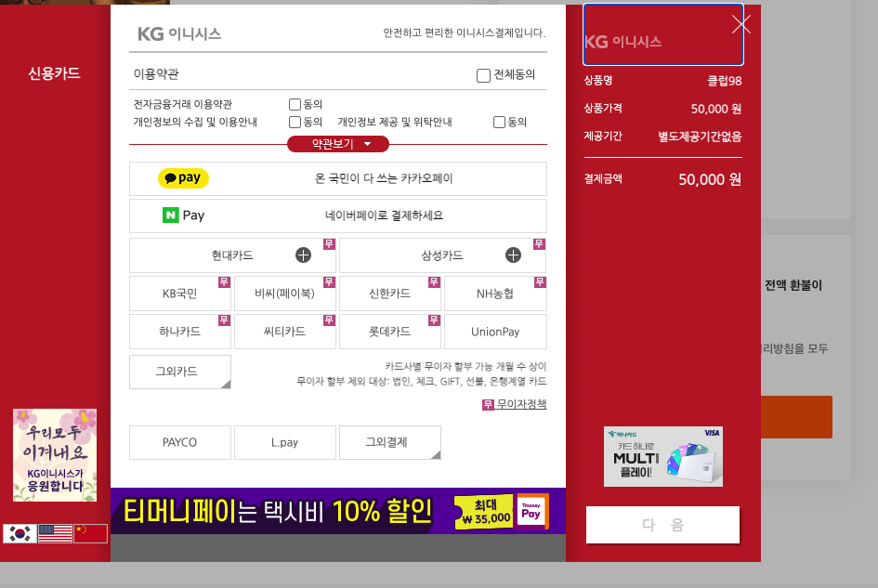The height and width of the screenshot is (588, 878).
Task: Check 동의 for 개인정보의 수집 및 이용안내
Action: (295, 122)
